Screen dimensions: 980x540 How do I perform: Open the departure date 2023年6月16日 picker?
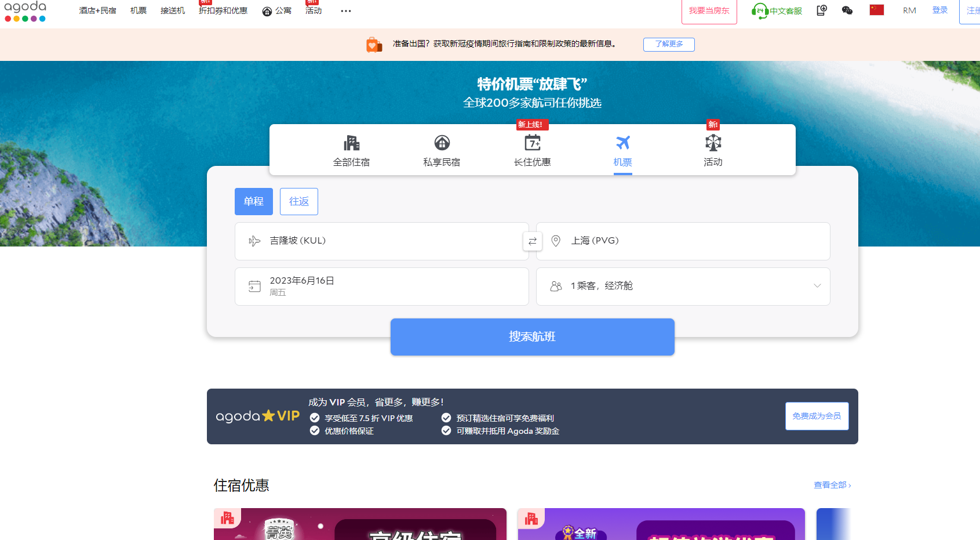(x=382, y=287)
